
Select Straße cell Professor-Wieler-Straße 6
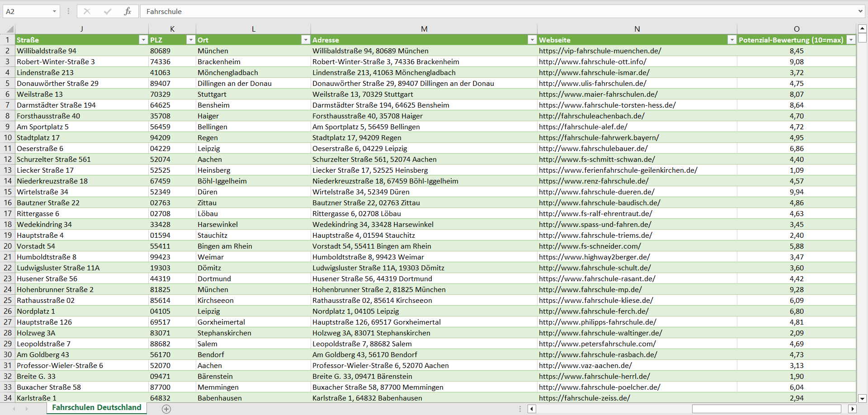(x=82, y=365)
